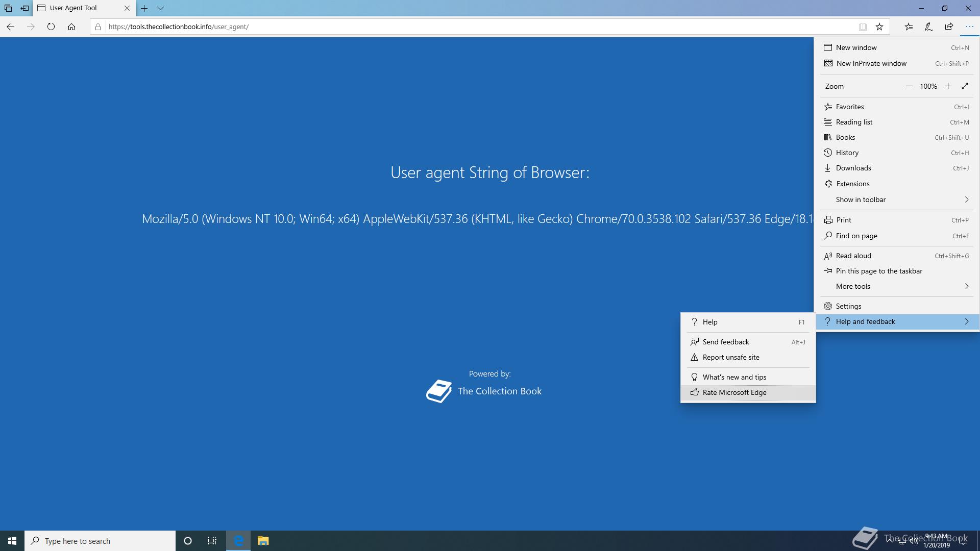Select the User Agent Tool tab
The height and width of the screenshot is (551, 980).
coord(84,8)
